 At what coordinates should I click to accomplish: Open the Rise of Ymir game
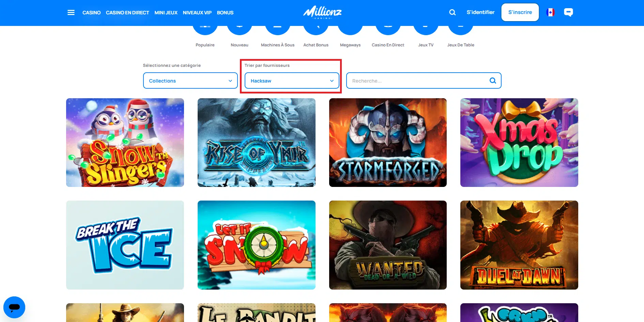pos(257,143)
